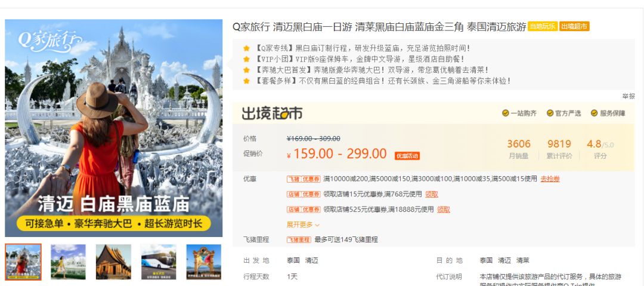644x286 pixels.
Task: Select the white temple walking thumbnail
Action: pyautogui.click(x=68, y=262)
